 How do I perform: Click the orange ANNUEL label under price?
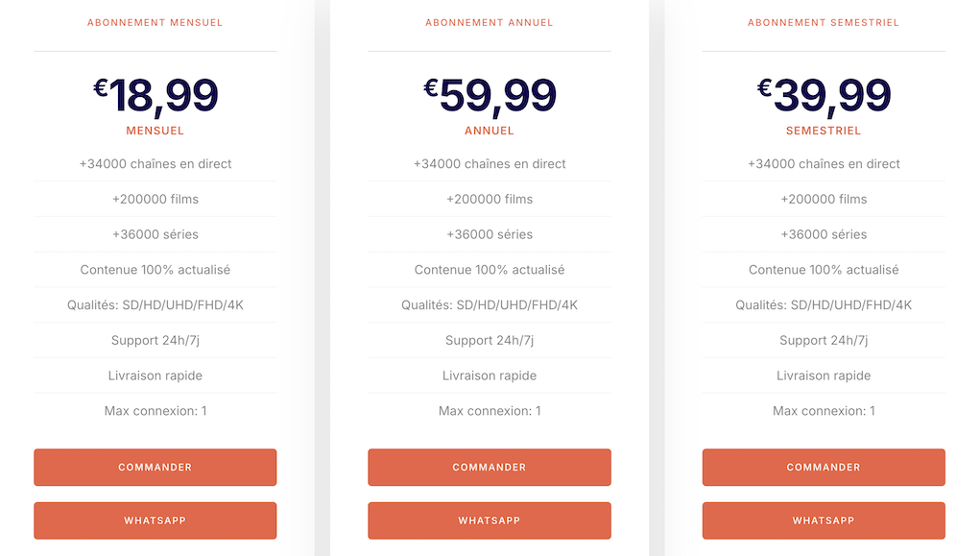[489, 131]
